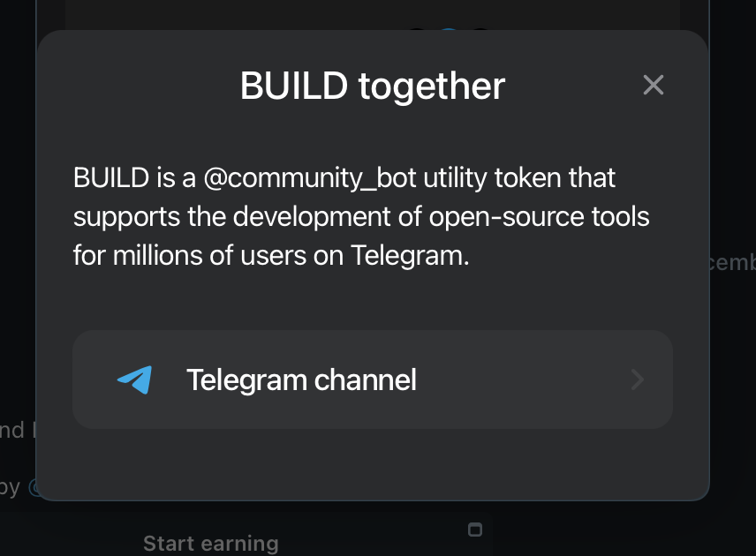Click Start earning behind the dialog
This screenshot has height=556, width=756.
[x=210, y=543]
